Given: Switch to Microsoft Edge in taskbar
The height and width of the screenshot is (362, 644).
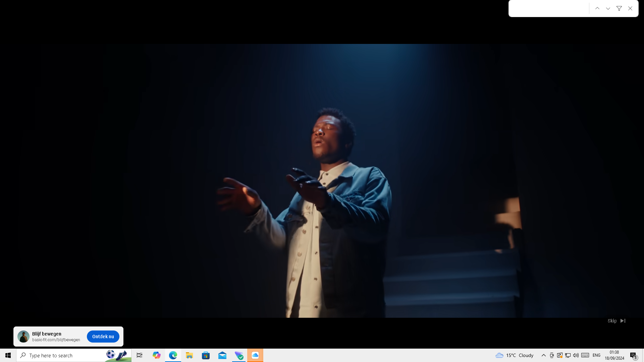Looking at the screenshot, I should coord(173,355).
